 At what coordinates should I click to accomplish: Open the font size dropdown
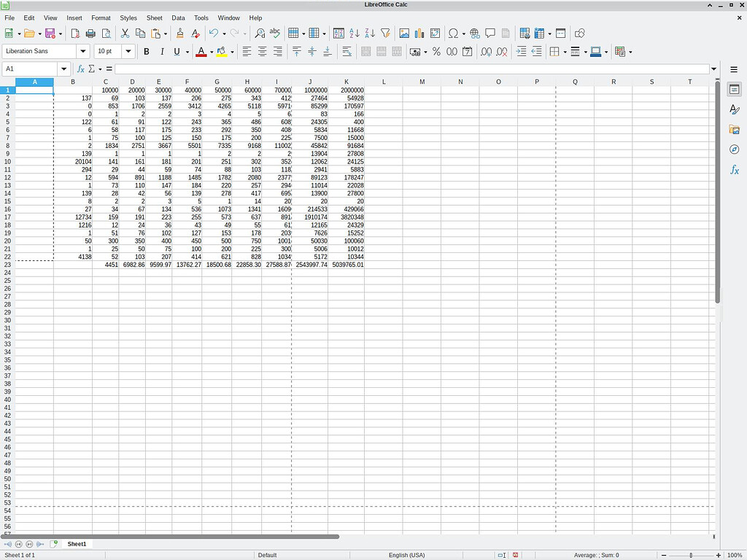click(x=128, y=51)
